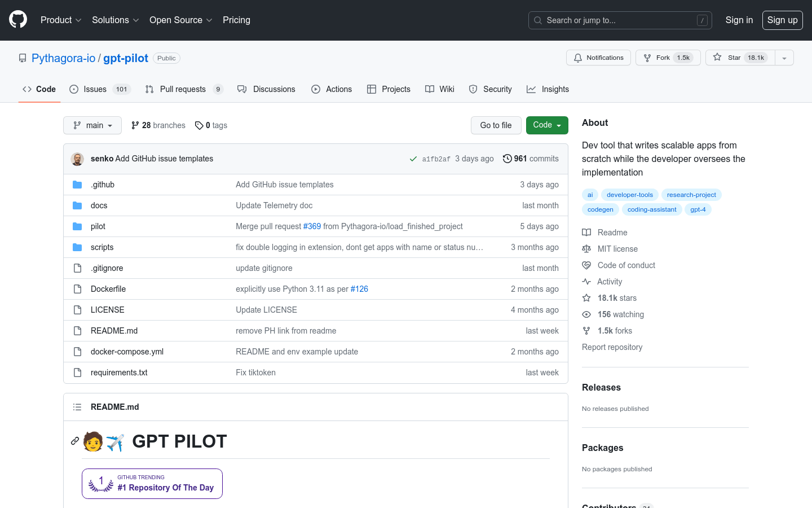This screenshot has width=812, height=508.
Task: Click senko's avatar thumbnail
Action: pos(77,159)
